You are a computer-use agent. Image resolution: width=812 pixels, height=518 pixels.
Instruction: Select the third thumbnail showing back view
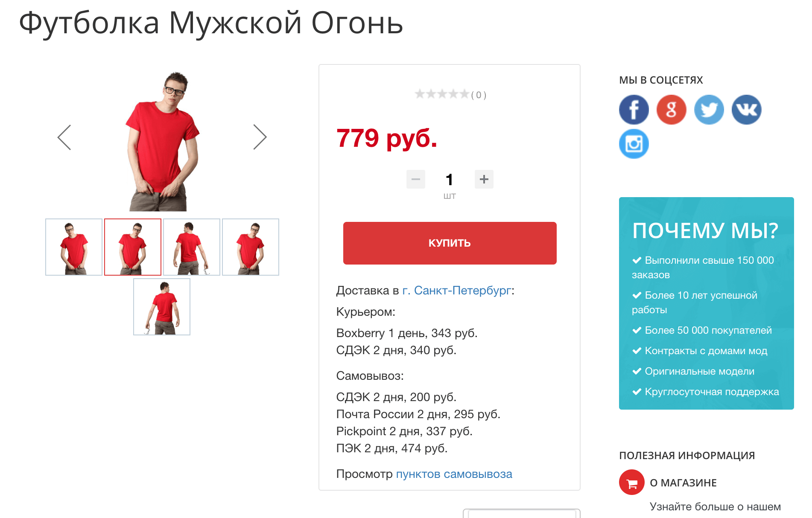click(x=192, y=247)
